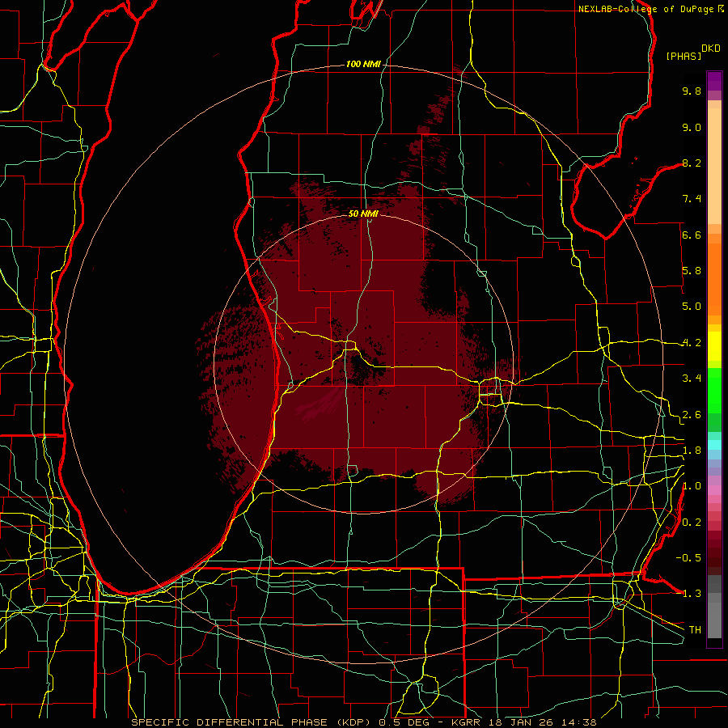This screenshot has width=728, height=728.
Task: Click the 5.0 value on the color scale
Action: pyautogui.click(x=692, y=307)
